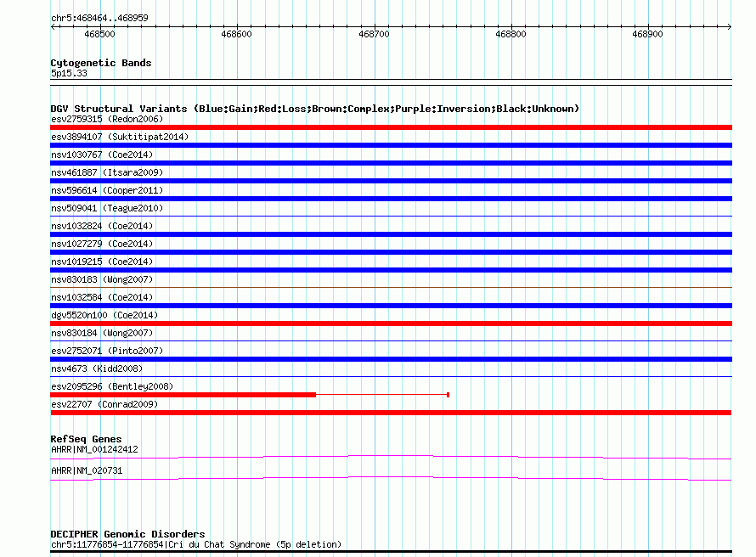Click the 468700 ruler tick label
The height and width of the screenshot is (557, 756).
pyautogui.click(x=374, y=34)
